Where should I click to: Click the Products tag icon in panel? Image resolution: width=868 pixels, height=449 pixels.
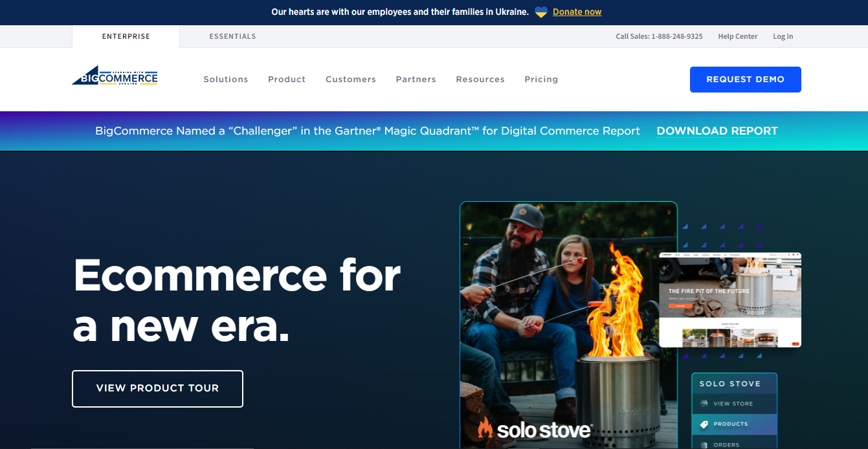coord(704,424)
